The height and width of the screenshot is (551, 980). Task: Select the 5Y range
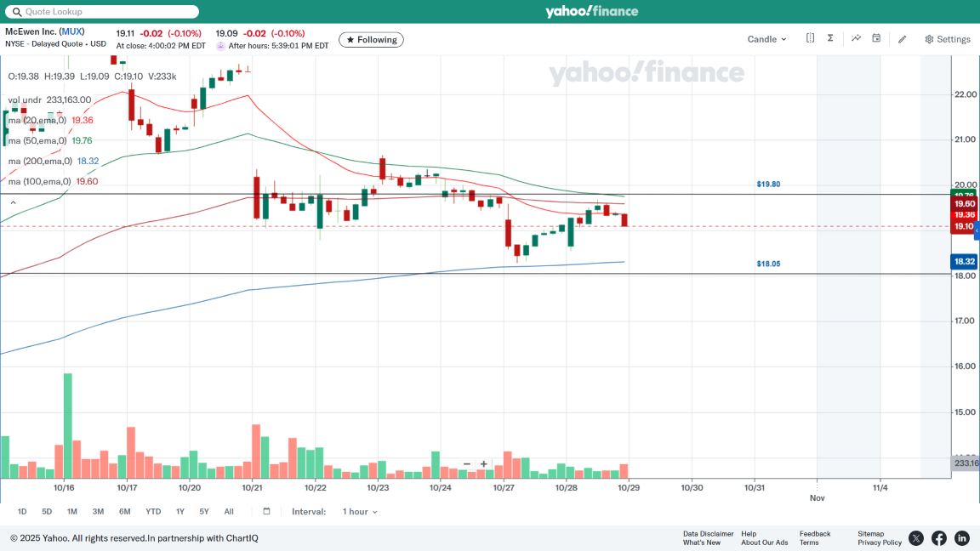tap(204, 512)
